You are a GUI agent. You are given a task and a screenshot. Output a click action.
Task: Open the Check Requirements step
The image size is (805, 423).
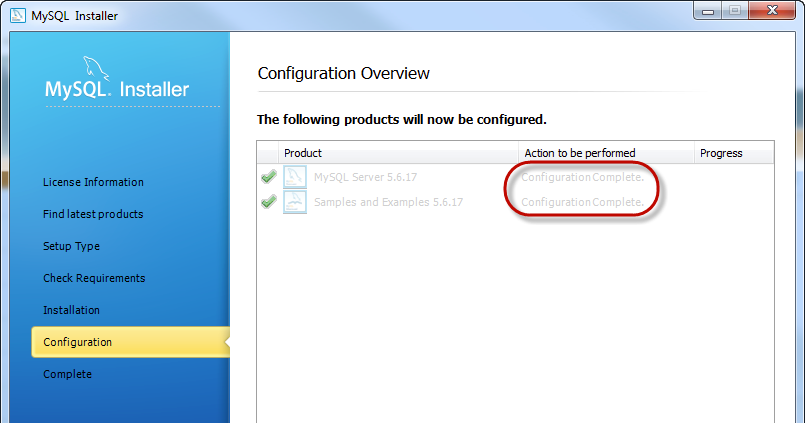(x=94, y=278)
